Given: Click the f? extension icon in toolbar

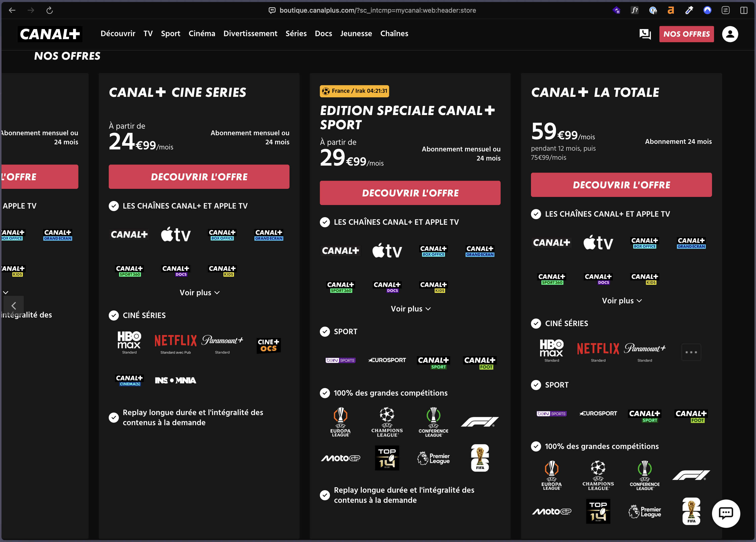Looking at the screenshot, I should tap(635, 10).
